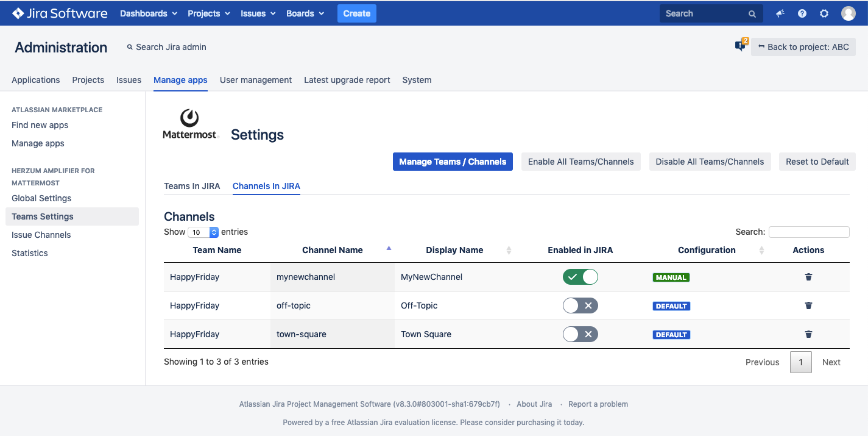The width and height of the screenshot is (868, 436).
Task: Open the User management admin tab
Action: (x=255, y=80)
